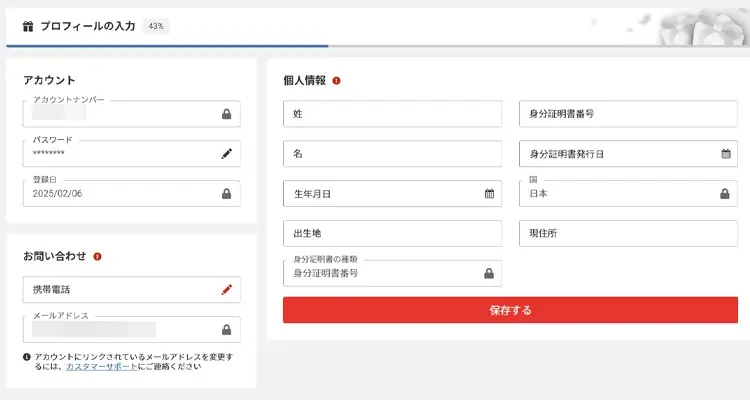Click the lock icon in メールアドレス field
The image size is (750, 400).
tap(227, 330)
